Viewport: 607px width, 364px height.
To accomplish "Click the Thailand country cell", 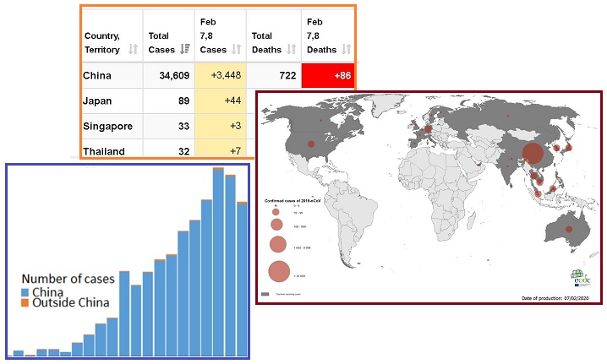I will pos(110,151).
